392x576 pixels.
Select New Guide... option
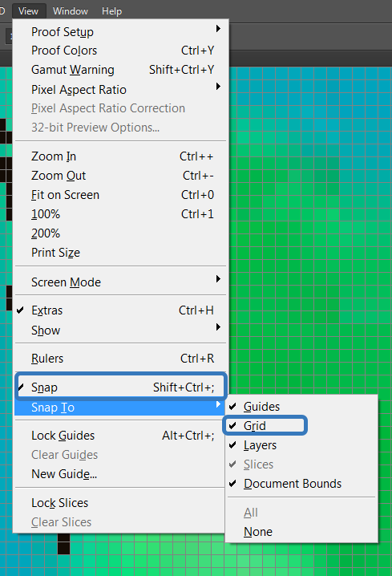pyautogui.click(x=120, y=474)
